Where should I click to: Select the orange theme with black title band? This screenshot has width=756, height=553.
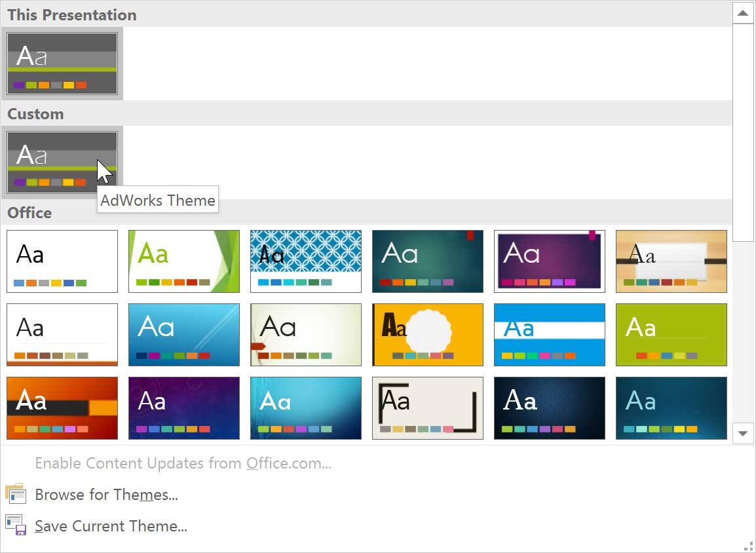62,408
